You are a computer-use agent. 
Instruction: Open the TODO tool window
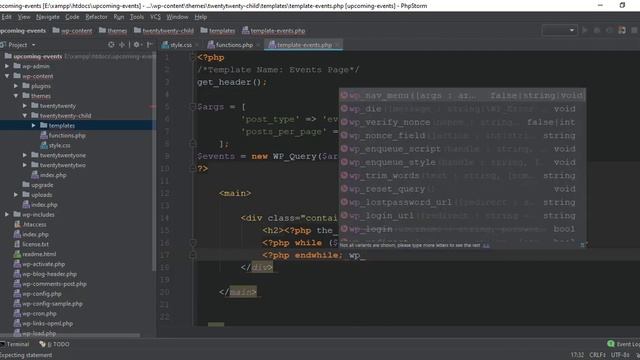(54, 344)
